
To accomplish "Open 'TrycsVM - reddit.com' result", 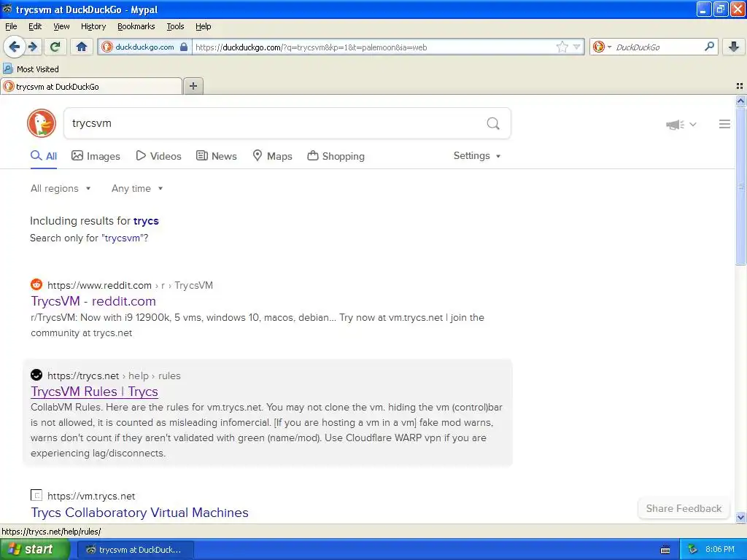I will pyautogui.click(x=93, y=301).
